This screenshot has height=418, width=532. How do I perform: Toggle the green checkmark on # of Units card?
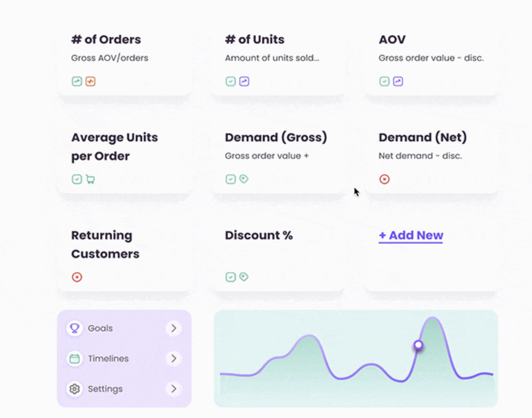(x=231, y=81)
